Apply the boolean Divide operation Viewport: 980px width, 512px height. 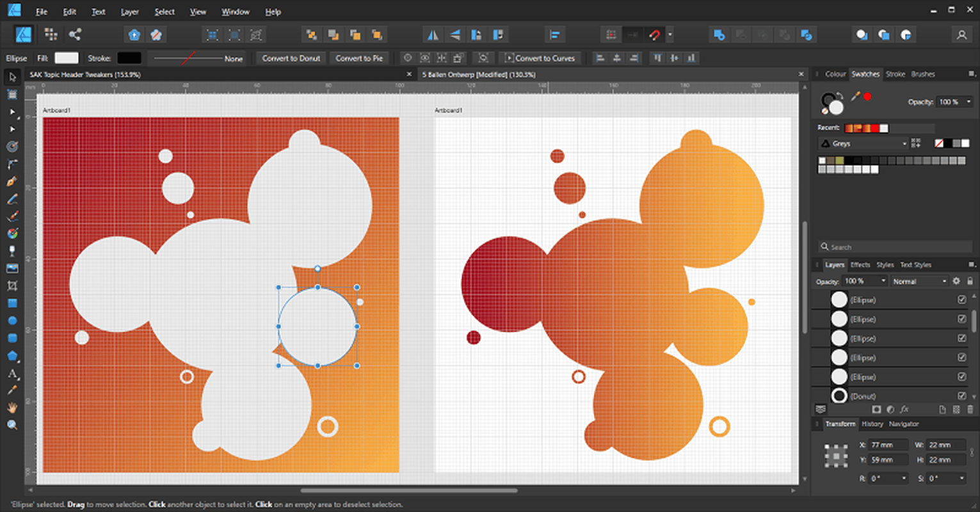[807, 35]
